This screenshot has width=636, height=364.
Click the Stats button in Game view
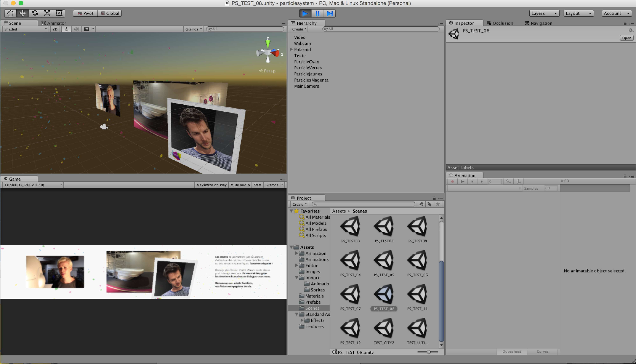[x=257, y=185]
